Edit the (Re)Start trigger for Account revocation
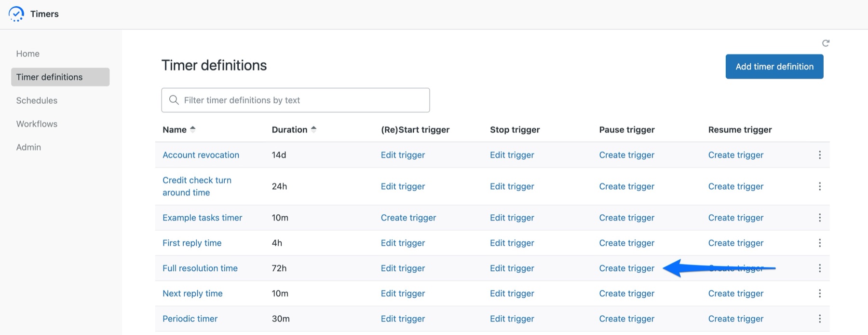The image size is (868, 335). point(403,155)
